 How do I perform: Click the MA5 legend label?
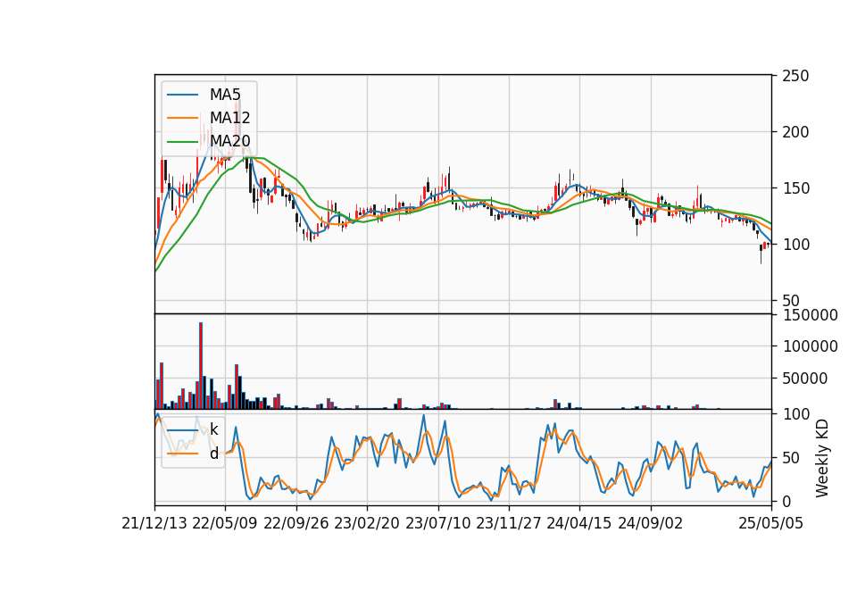coord(225,95)
